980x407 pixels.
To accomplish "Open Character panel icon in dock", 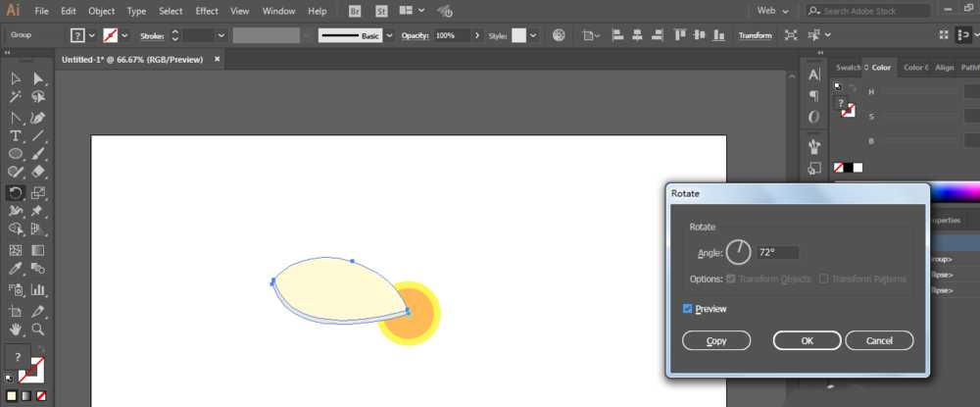I will tap(813, 75).
